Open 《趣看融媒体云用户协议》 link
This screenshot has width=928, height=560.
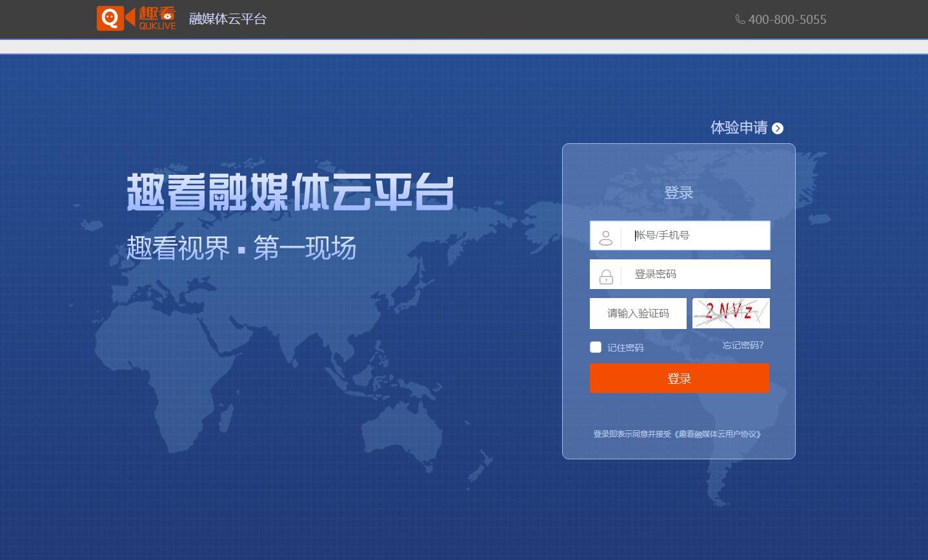(717, 434)
